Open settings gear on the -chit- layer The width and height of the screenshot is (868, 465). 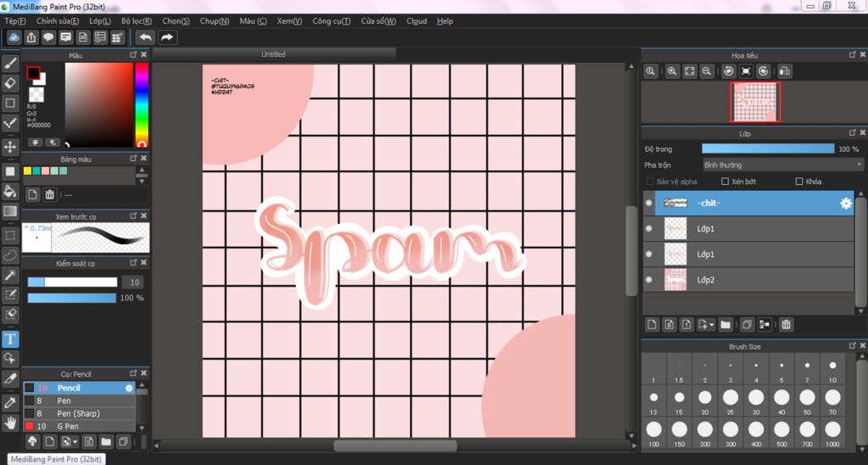[846, 204]
